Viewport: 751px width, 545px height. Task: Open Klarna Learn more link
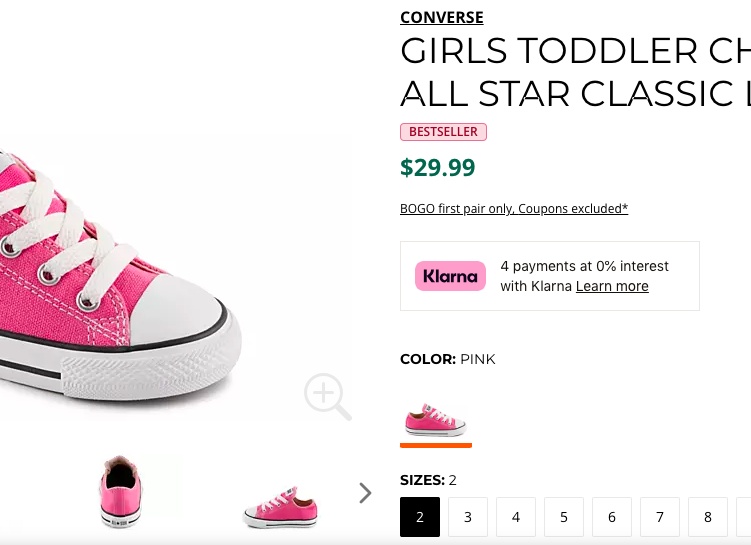612,286
